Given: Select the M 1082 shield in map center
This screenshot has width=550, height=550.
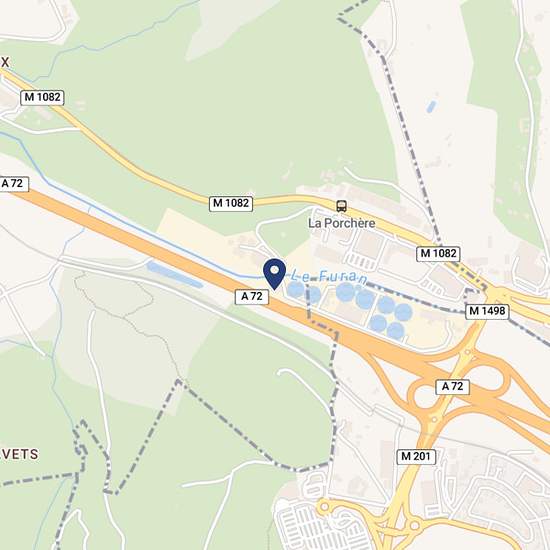Looking at the screenshot, I should tap(231, 203).
